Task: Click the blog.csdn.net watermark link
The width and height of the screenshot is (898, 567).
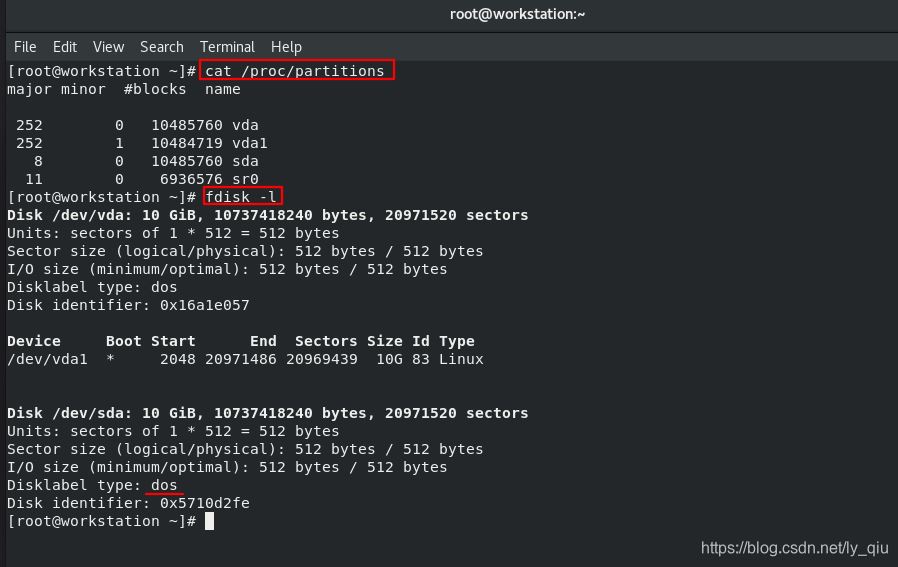Action: click(x=794, y=548)
